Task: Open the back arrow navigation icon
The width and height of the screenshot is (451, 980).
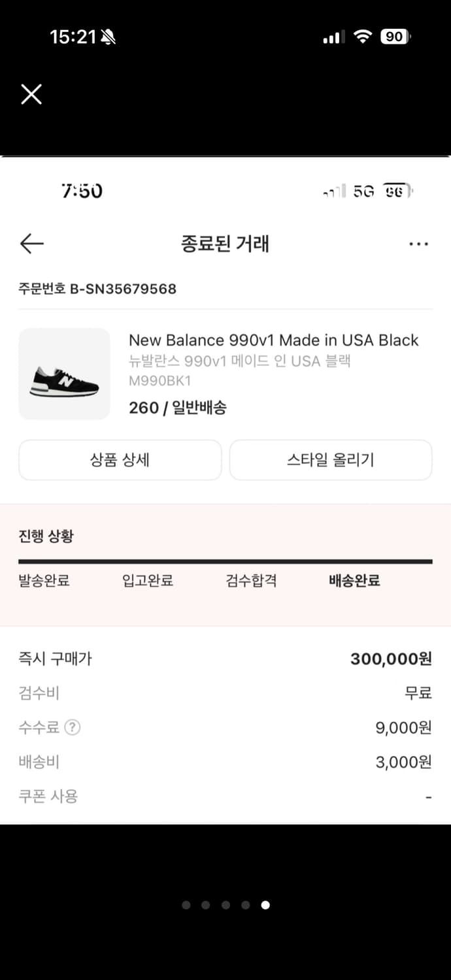Action: click(x=31, y=243)
